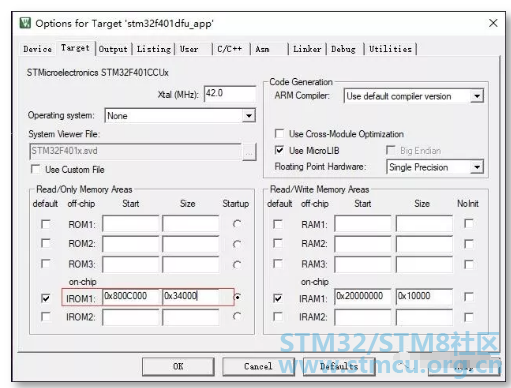
Task: Click the IRAM2 Size field
Action: [424, 317]
